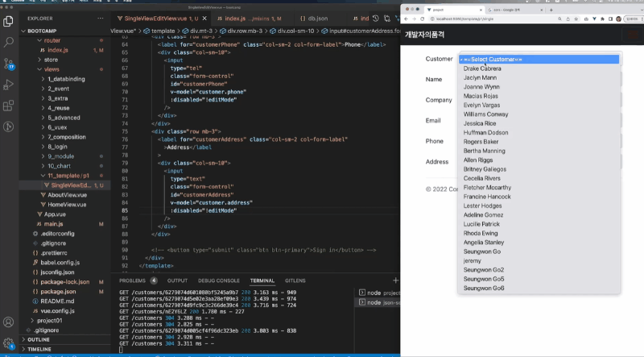The height and width of the screenshot is (357, 644).
Task: Collapse the views folder
Action: tap(52, 69)
